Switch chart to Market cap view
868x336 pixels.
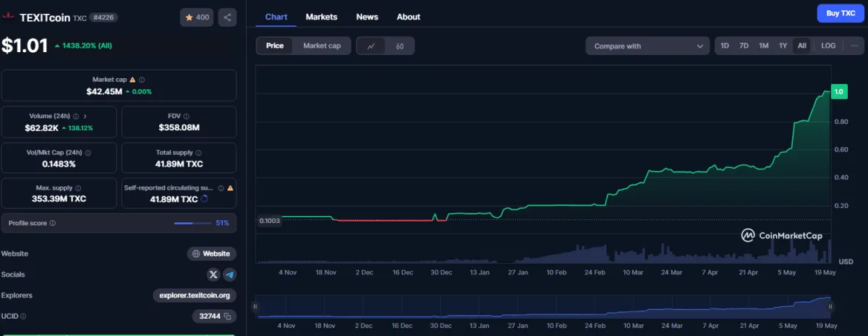pos(322,46)
